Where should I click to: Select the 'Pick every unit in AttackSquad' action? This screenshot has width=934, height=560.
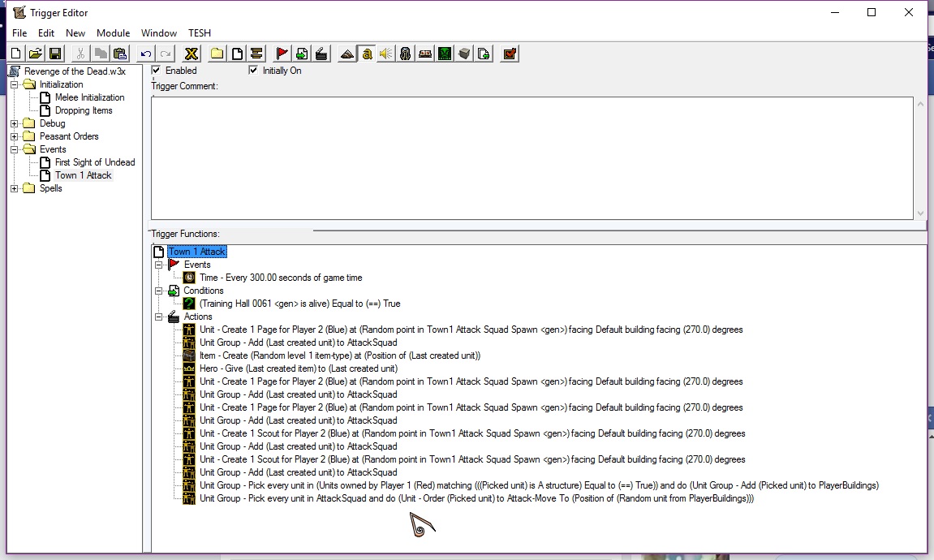476,498
